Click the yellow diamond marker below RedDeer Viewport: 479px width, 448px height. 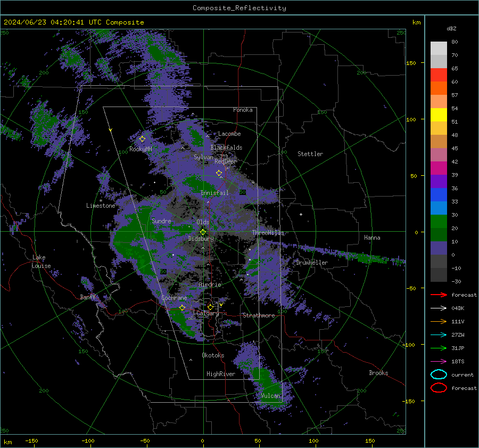[x=219, y=173]
